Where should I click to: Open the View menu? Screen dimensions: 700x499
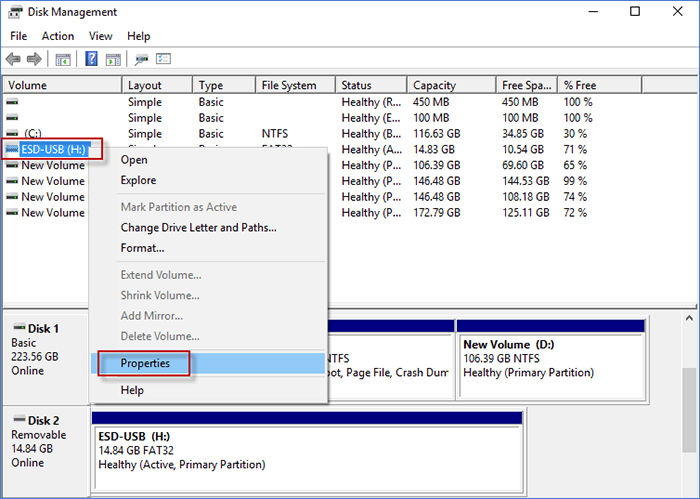[100, 36]
